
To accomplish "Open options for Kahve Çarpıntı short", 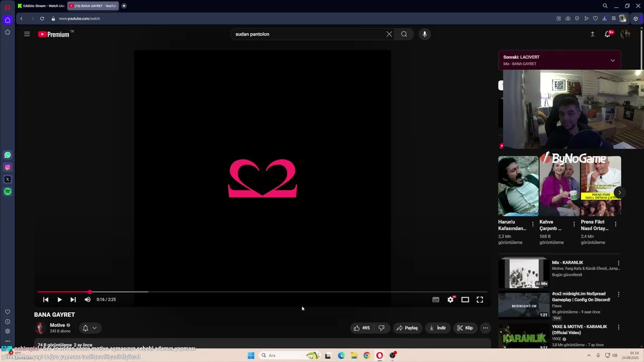I will (x=574, y=224).
